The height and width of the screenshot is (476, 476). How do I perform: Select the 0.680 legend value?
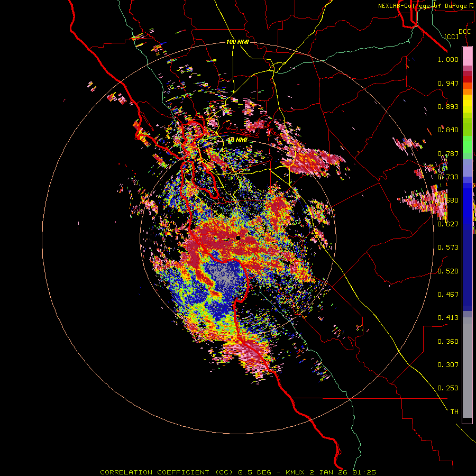pos(448,200)
